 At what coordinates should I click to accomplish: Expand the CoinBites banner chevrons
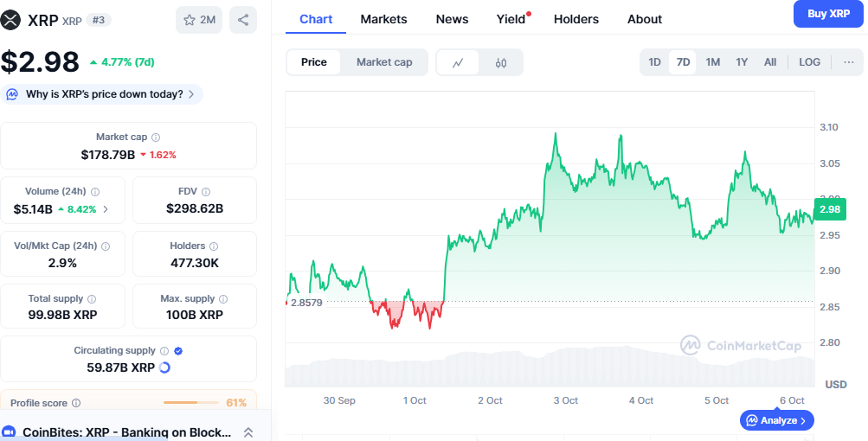click(248, 432)
